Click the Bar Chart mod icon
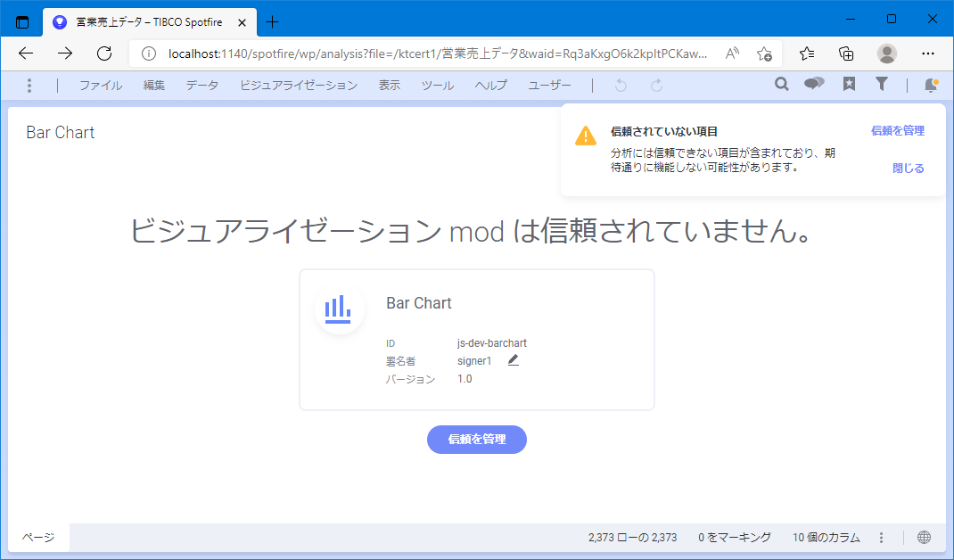954x560 pixels. point(339,309)
